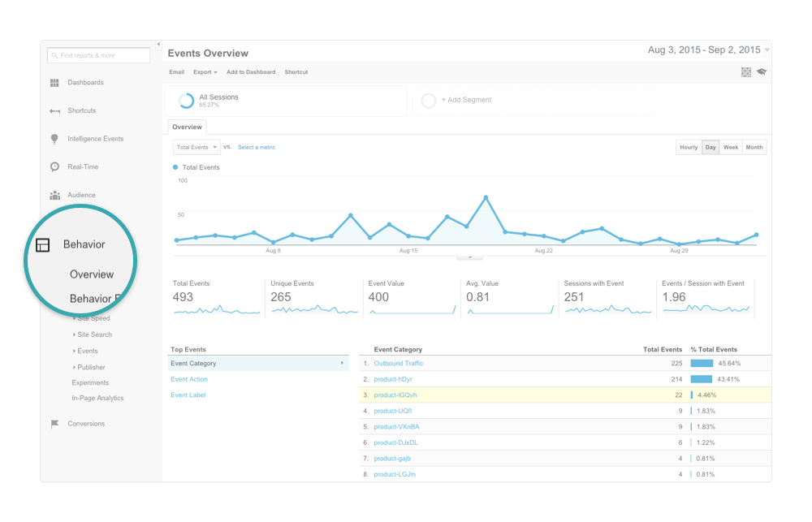Click the date range Aug 3, 2015 - Sep 2, 2015

pyautogui.click(x=704, y=50)
